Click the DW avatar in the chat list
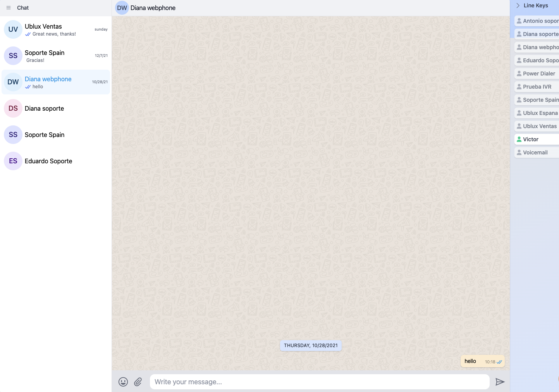The image size is (559, 392). pyautogui.click(x=13, y=82)
